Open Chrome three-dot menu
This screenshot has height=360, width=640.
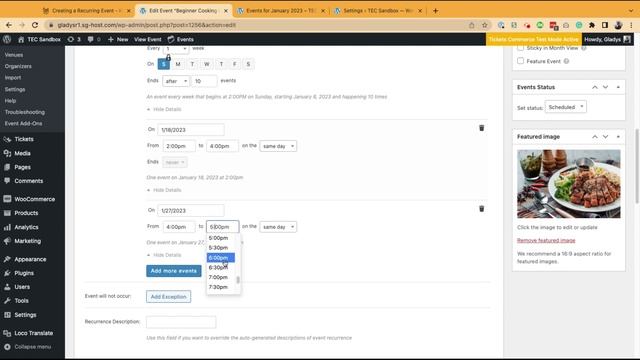pyautogui.click(x=631, y=25)
